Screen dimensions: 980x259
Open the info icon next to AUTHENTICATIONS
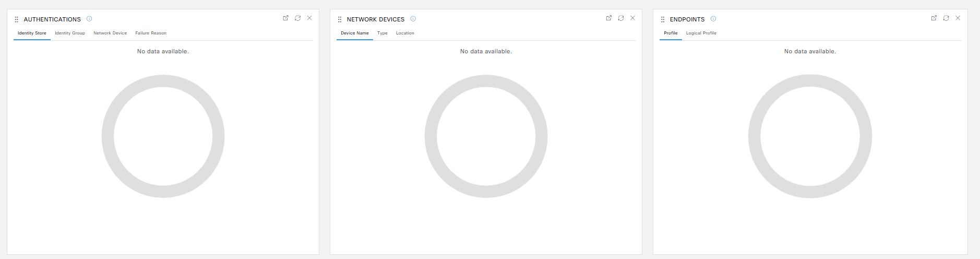89,19
